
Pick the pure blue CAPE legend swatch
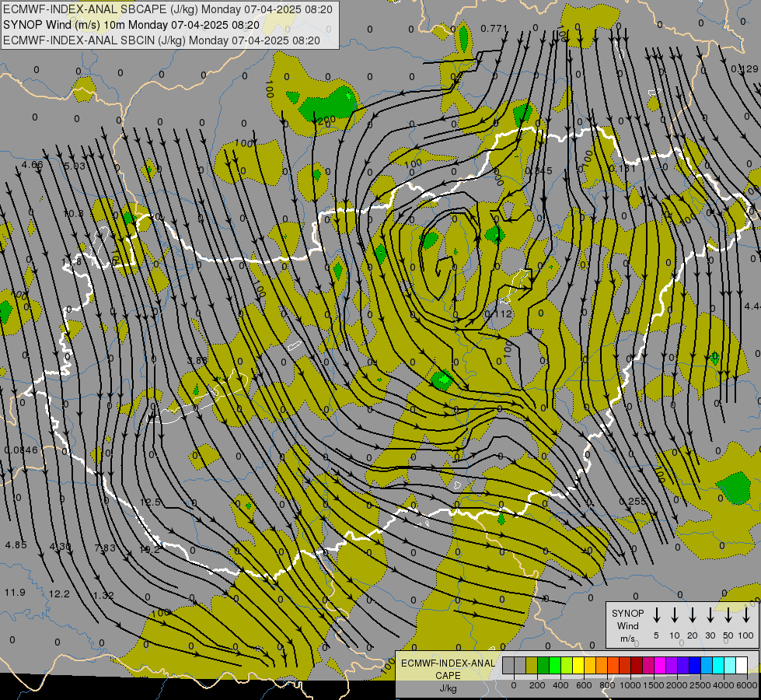pos(696,665)
